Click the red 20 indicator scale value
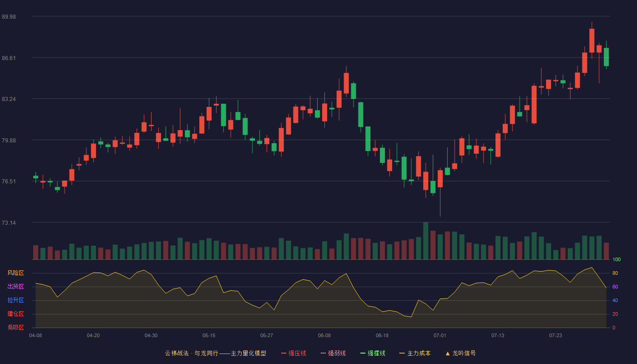637x364 pixels. point(615,314)
